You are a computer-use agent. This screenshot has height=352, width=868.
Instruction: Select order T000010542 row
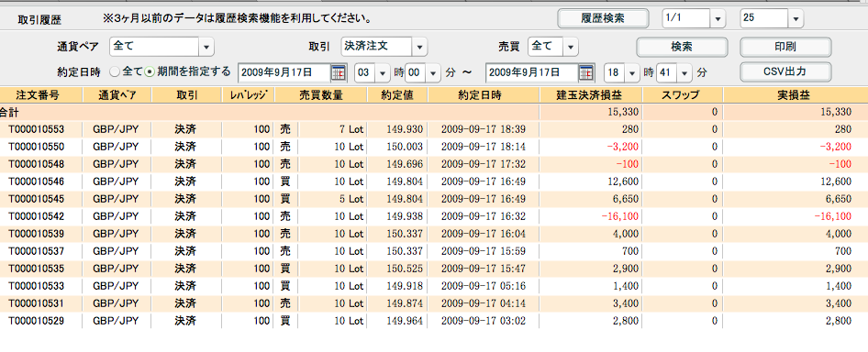pyautogui.click(x=434, y=216)
